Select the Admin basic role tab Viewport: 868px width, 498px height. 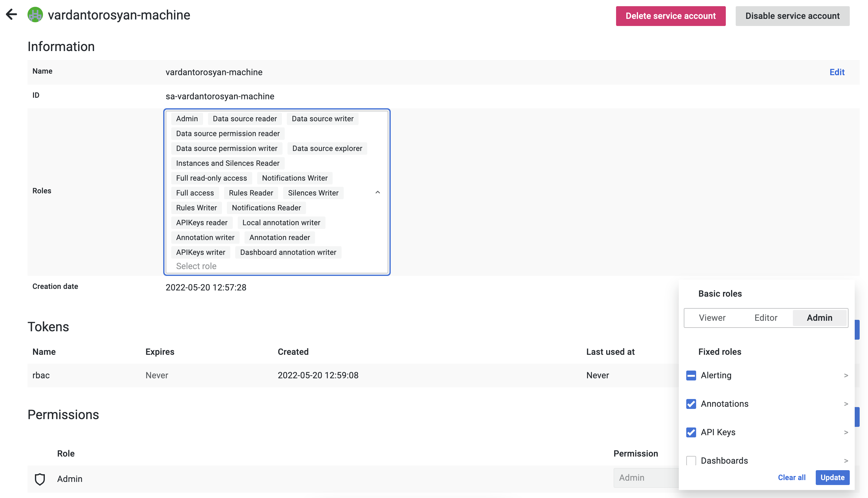click(x=819, y=318)
